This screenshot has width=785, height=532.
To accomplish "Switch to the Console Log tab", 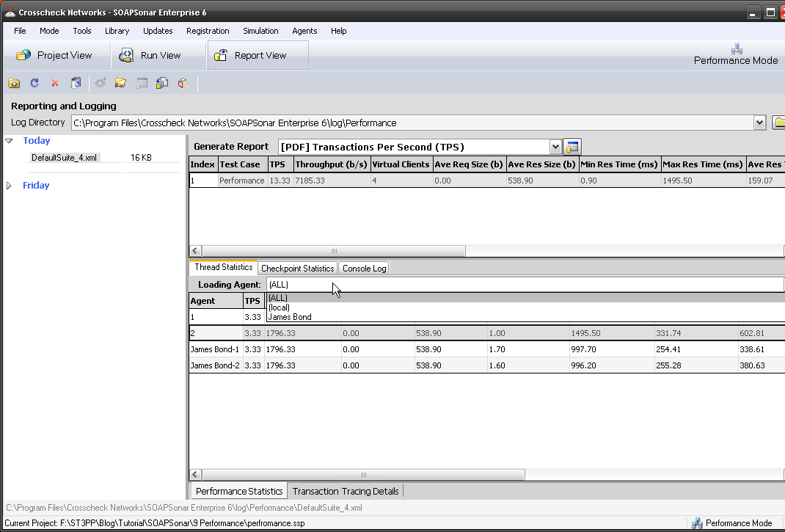I will coord(364,269).
